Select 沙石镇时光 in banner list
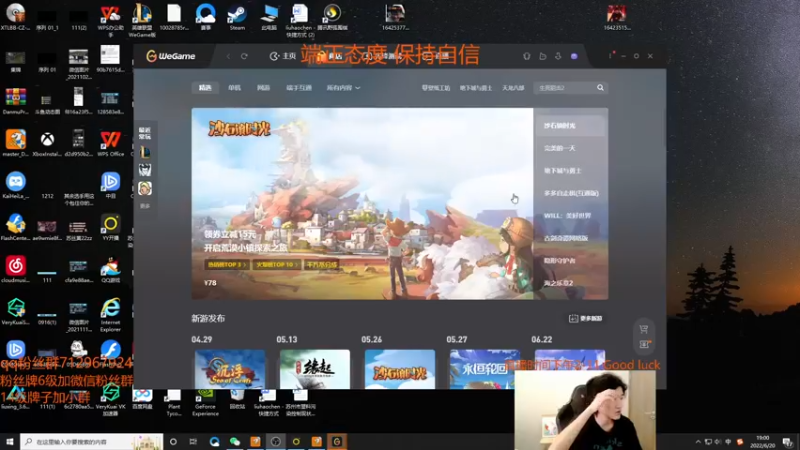This screenshot has width=800, height=450. coord(570,126)
